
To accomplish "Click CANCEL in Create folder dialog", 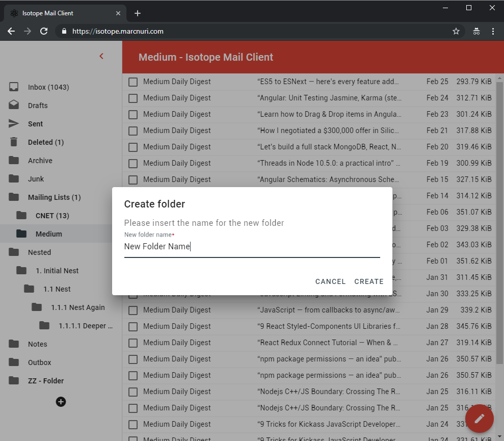I will tap(330, 281).
